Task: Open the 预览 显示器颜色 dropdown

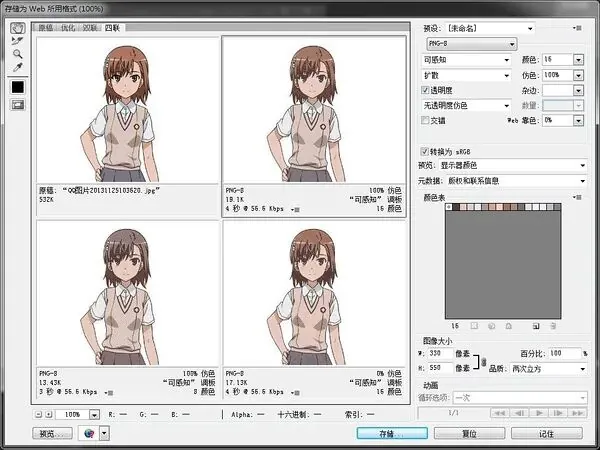Action: tap(513, 165)
